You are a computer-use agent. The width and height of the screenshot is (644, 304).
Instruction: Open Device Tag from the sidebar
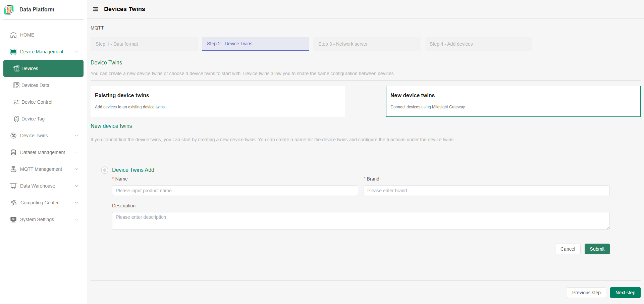16,119
